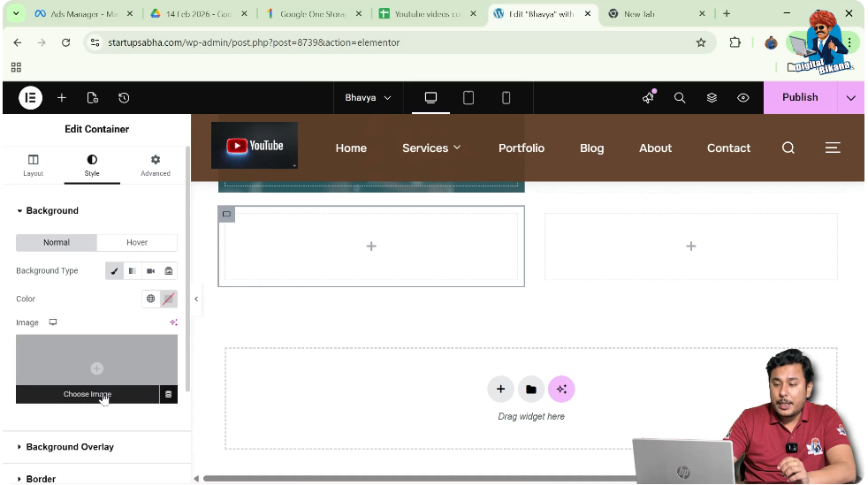Open the Structure layers icon
868x485 pixels.
712,98
